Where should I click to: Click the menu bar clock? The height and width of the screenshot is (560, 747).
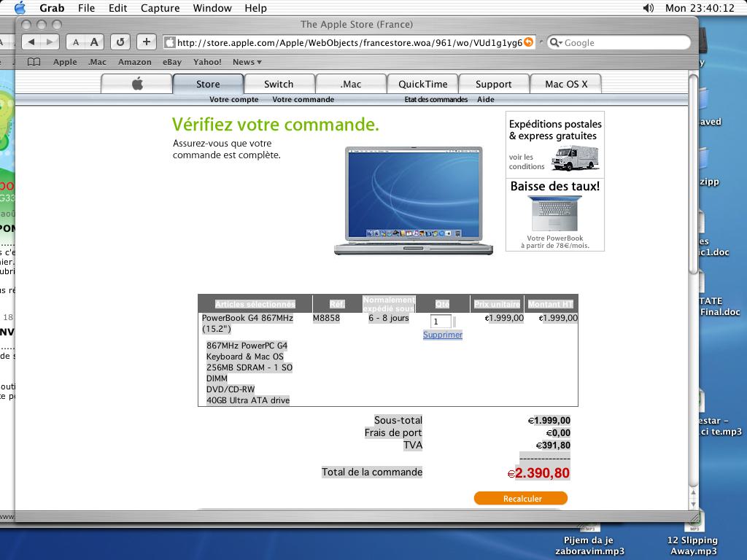[700, 8]
